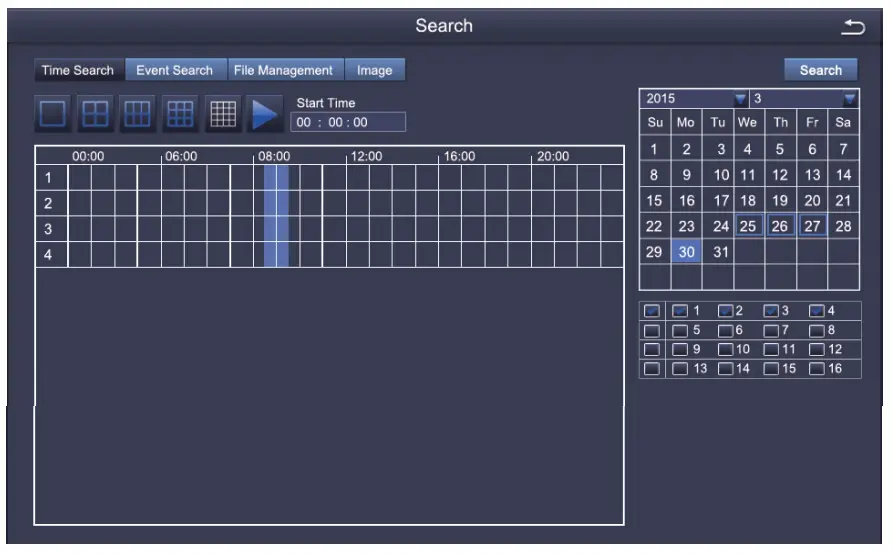Select the sixteen-split view layout icon
892x554 pixels.
pyautogui.click(x=222, y=113)
